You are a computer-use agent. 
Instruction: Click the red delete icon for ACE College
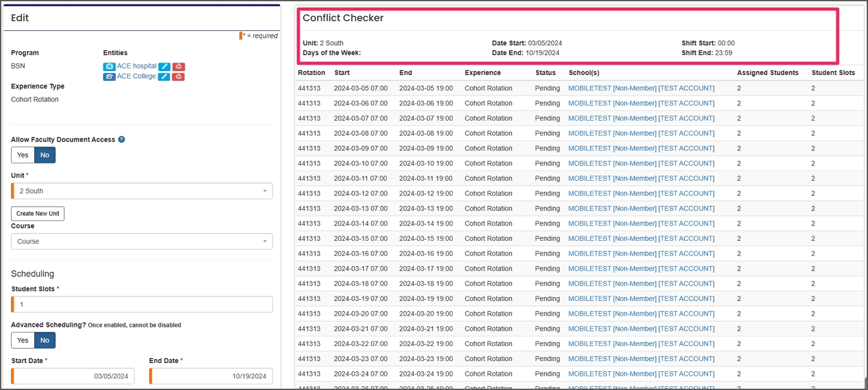tap(178, 76)
